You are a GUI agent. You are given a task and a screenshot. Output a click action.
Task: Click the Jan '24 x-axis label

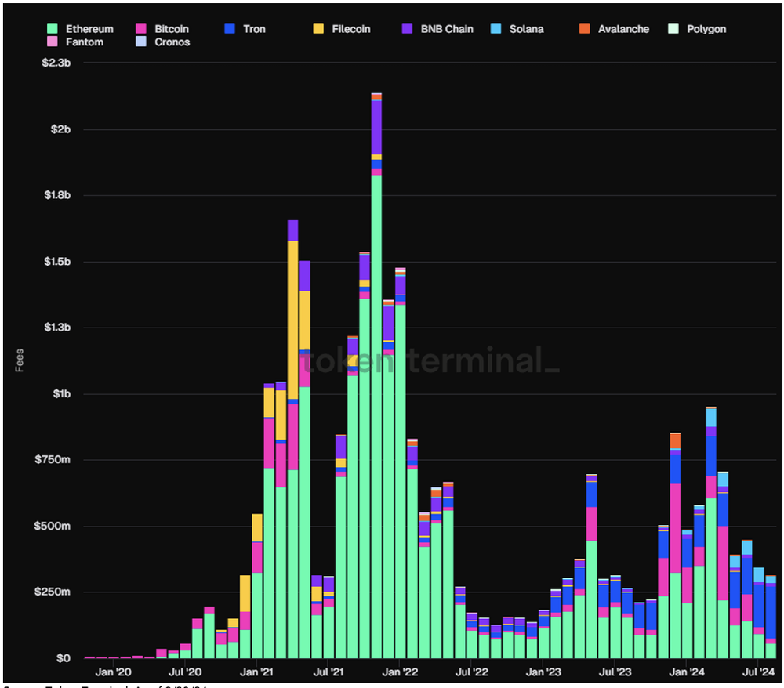point(687,672)
